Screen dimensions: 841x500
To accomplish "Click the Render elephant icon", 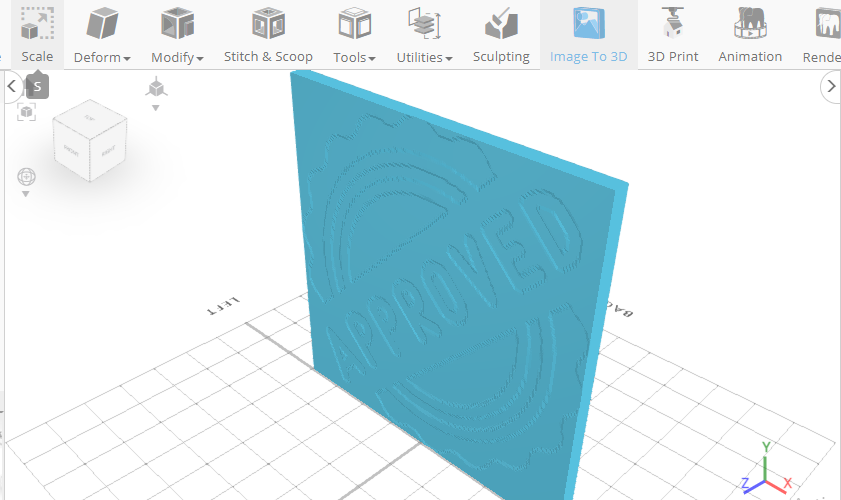I will pyautogui.click(x=828, y=24).
